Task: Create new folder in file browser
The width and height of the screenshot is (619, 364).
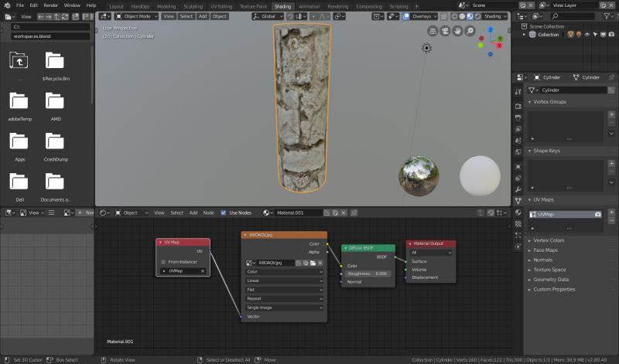Action: tap(75, 16)
